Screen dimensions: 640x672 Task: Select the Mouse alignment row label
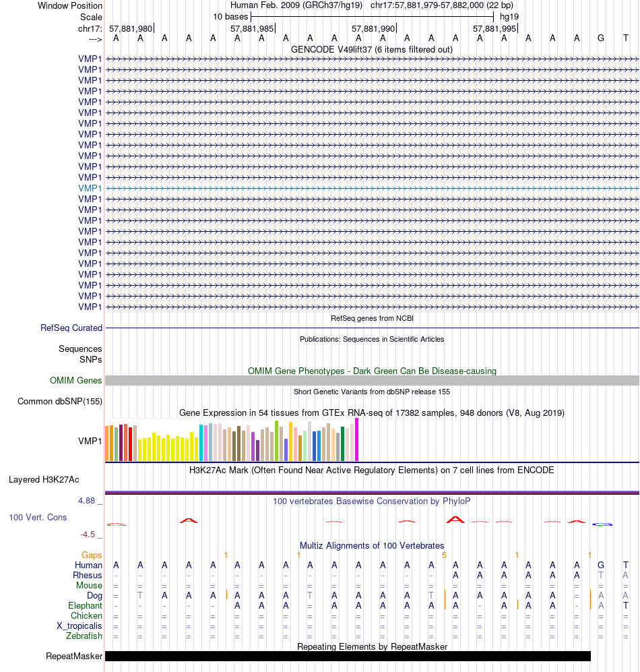(x=89, y=586)
